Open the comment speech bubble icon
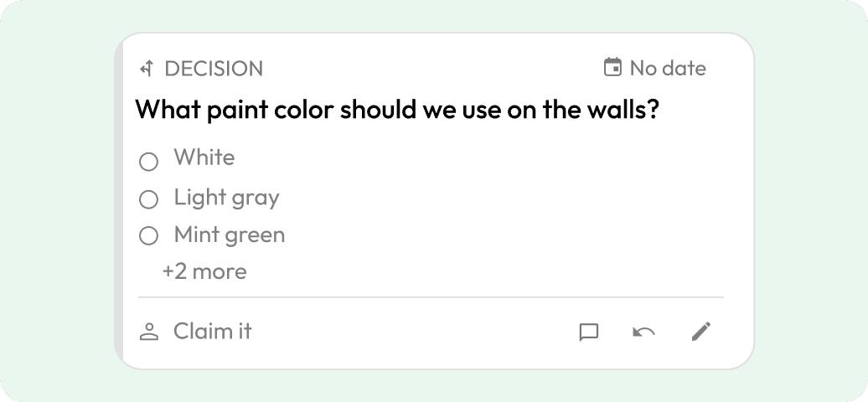Image resolution: width=868 pixels, height=402 pixels. coord(588,332)
